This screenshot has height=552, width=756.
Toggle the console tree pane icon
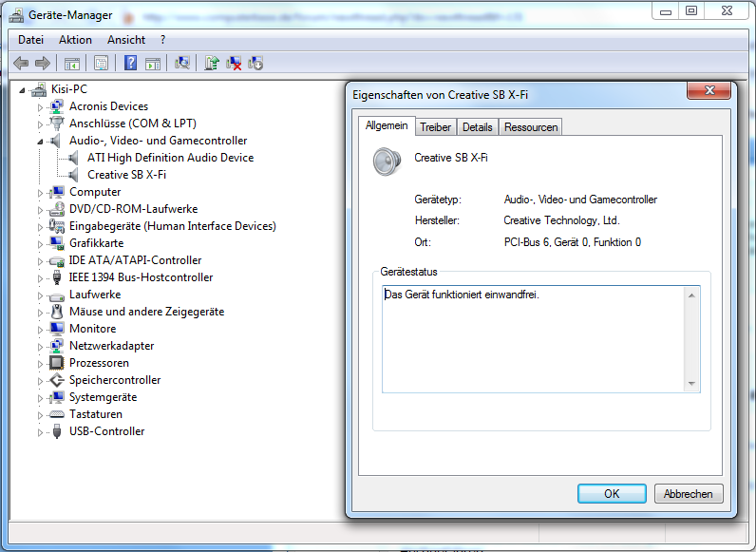pos(72,64)
